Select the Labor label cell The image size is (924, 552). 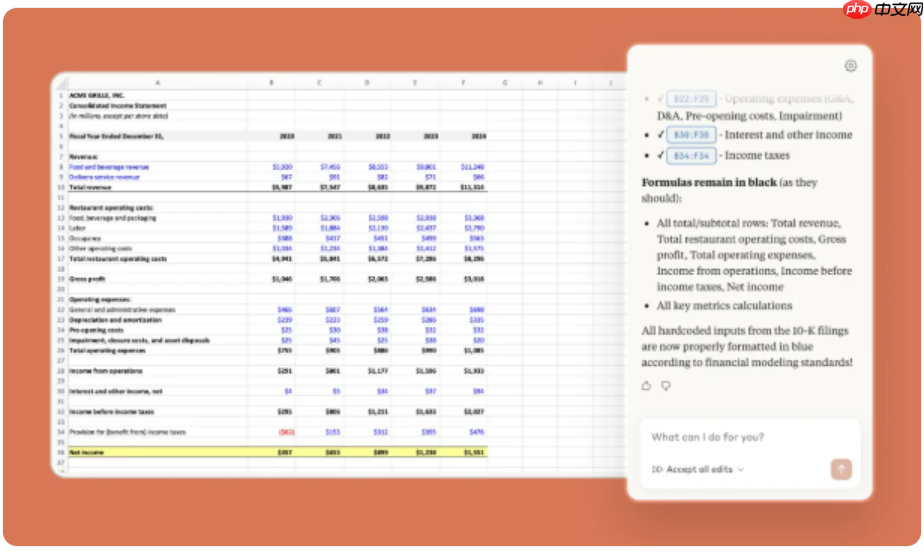pos(77,228)
